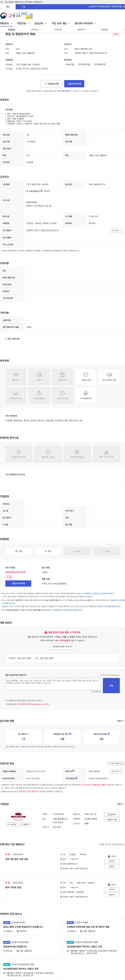Click the 총 지원자 수 count
The width and height of the screenshot is (125, 980).
click(24, 739)
